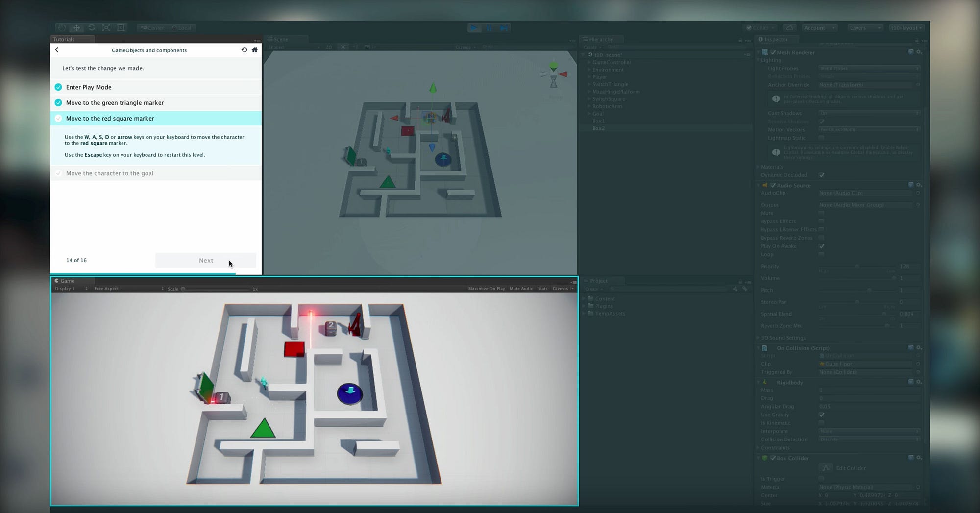Switch to the Game tab
This screenshot has height=513, width=980.
coord(67,281)
